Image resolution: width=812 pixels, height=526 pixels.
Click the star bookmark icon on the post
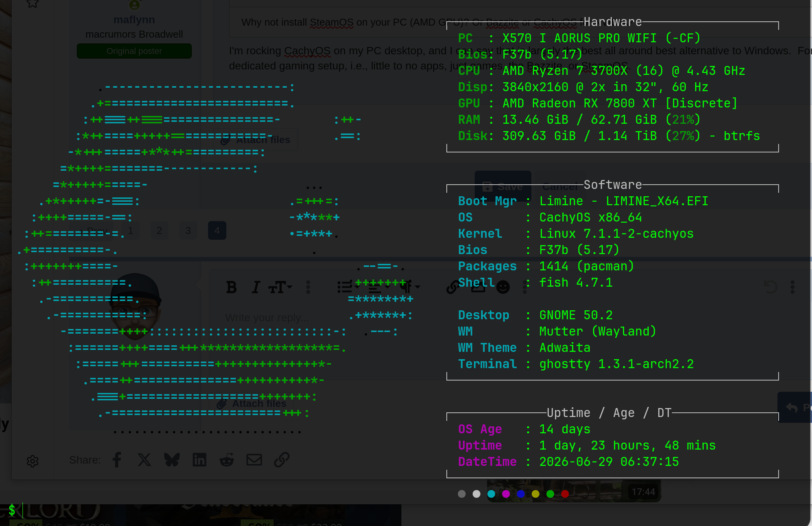pyautogui.click(x=33, y=3)
